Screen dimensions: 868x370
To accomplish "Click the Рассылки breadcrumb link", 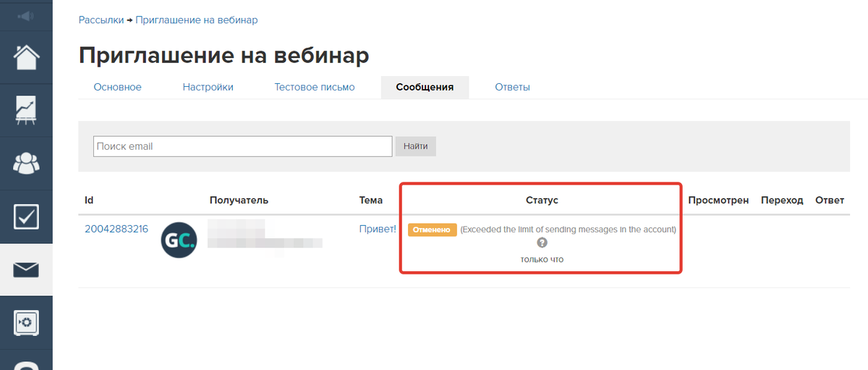I will pos(101,20).
